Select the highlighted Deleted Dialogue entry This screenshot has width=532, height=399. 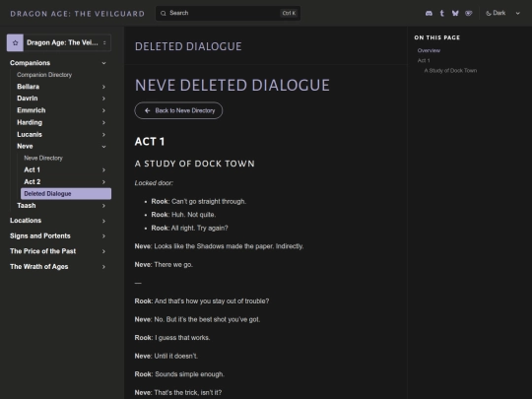point(66,194)
